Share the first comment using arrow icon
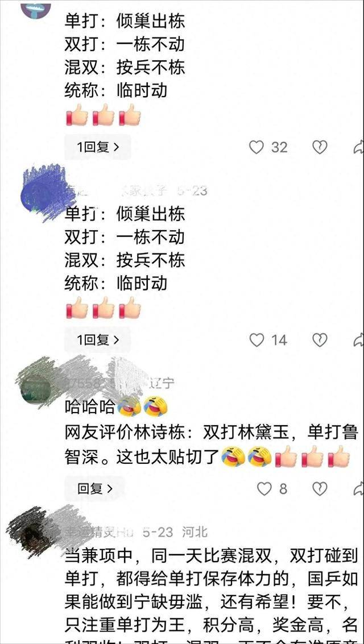 (359, 147)
